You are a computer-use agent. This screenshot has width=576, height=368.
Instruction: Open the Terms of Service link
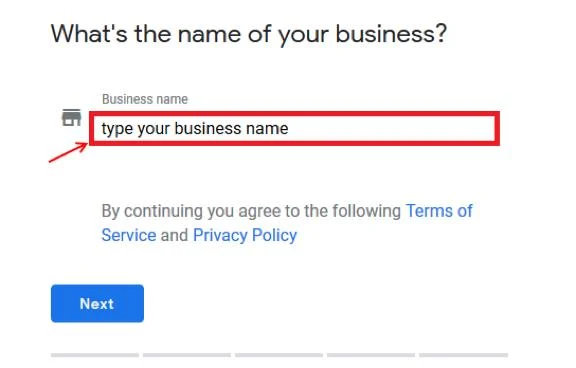(x=439, y=211)
